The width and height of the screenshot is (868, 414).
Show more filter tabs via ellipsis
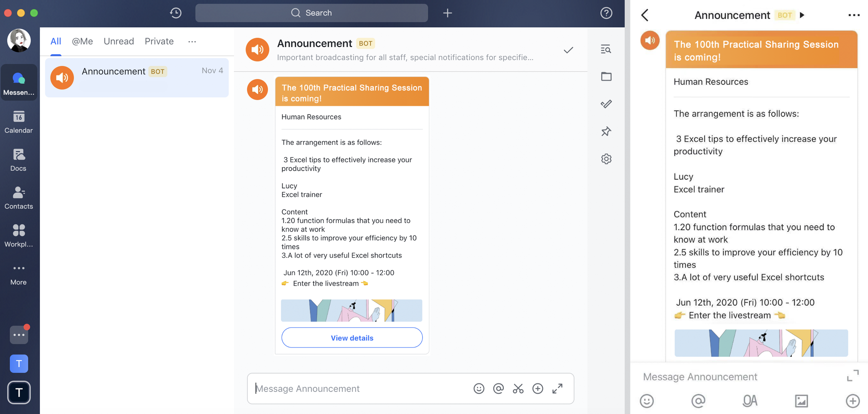(x=192, y=41)
